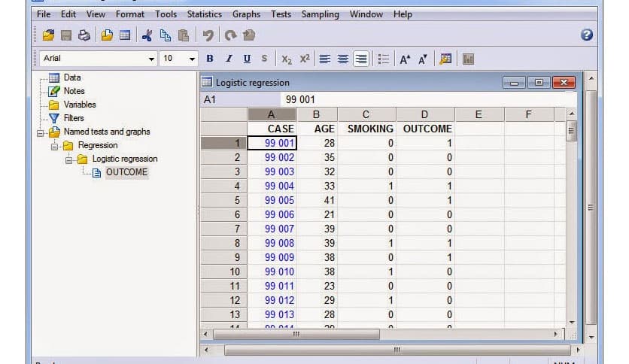Select Data in the tree panel
Viewport: 629px width, 364px height.
click(x=72, y=77)
